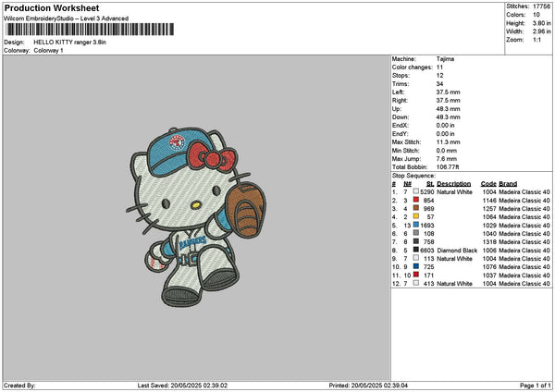The width and height of the screenshot is (555, 392).
Task: Click the 'Brand' column header
Action: (x=508, y=184)
